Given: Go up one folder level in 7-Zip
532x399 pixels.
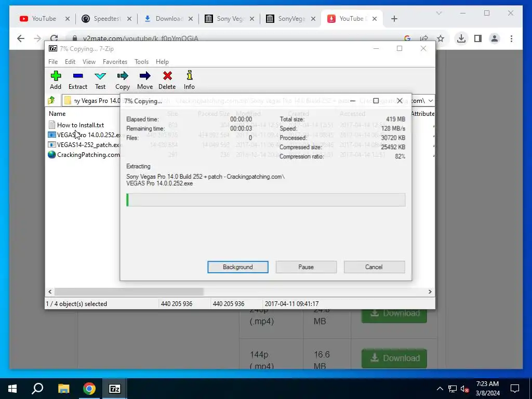Looking at the screenshot, I should (51, 100).
